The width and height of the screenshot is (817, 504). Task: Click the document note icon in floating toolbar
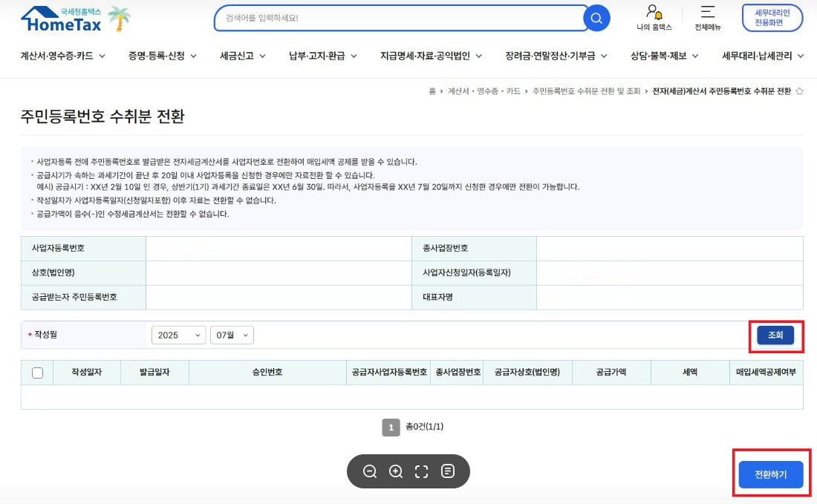click(448, 471)
